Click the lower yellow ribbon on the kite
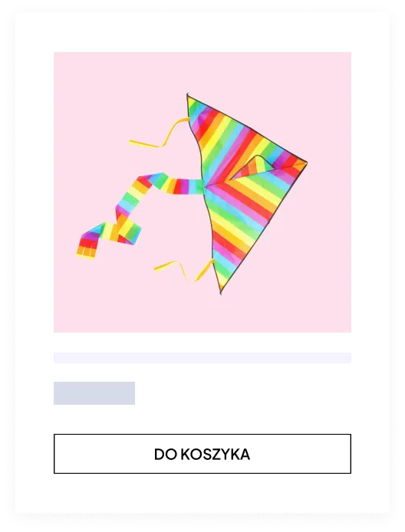This screenshot has height=532, width=405. [x=183, y=270]
